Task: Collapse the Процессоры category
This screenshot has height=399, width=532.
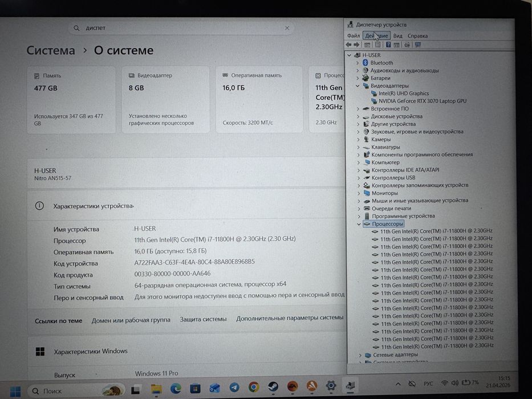Action: pos(359,224)
